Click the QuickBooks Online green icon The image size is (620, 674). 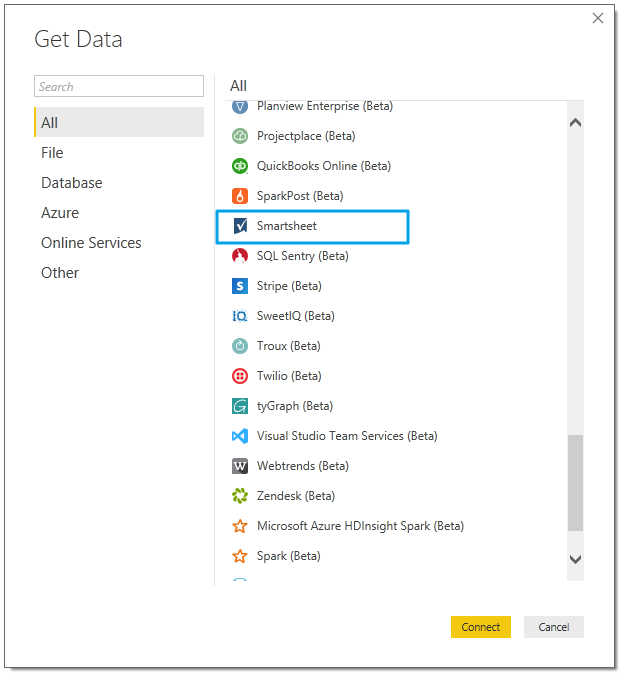point(240,166)
